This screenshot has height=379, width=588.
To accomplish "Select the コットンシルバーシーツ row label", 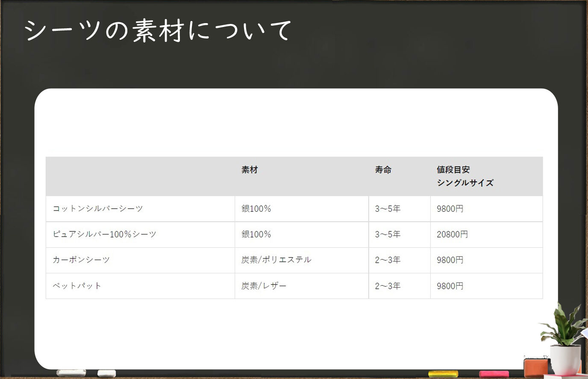I will [x=98, y=209].
